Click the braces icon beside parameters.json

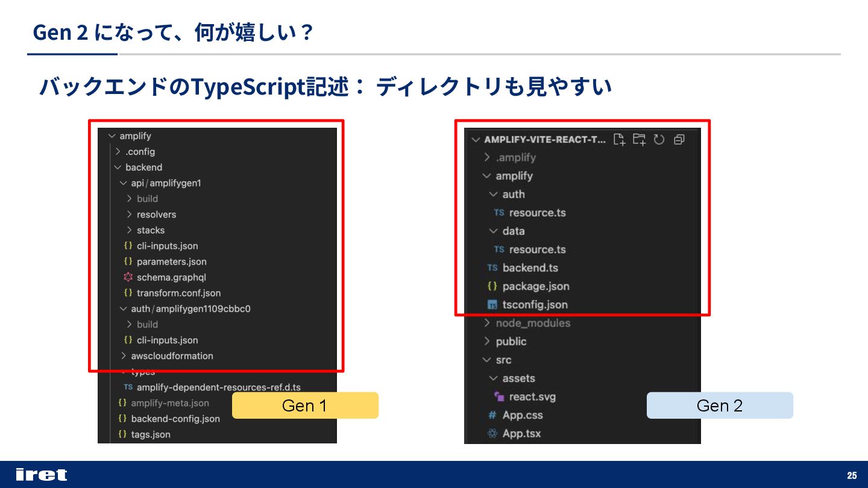click(128, 261)
